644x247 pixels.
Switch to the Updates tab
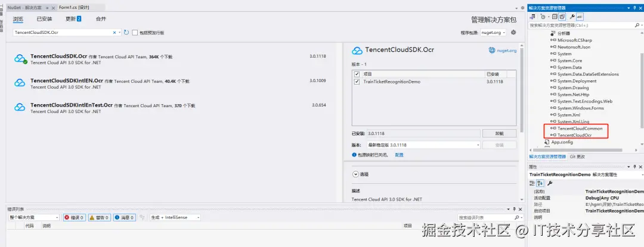click(x=73, y=19)
